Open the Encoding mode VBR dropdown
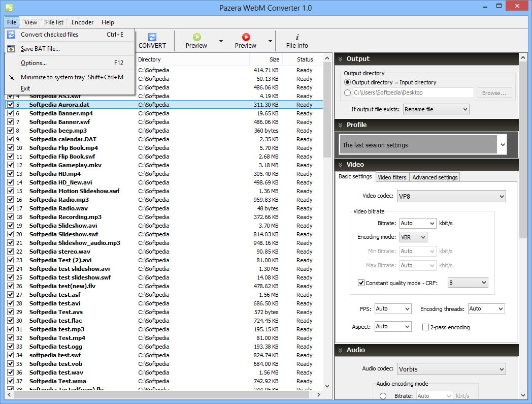 click(x=413, y=237)
